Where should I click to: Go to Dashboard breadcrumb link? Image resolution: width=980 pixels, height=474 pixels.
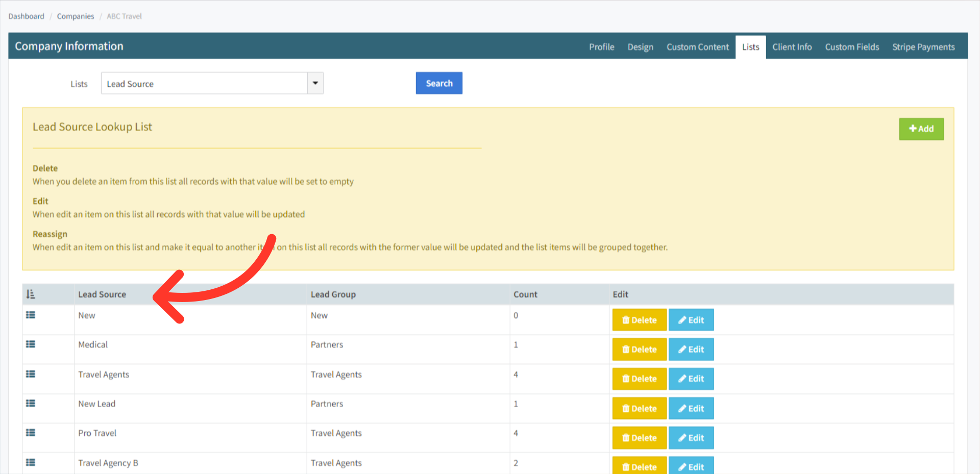coord(27,16)
